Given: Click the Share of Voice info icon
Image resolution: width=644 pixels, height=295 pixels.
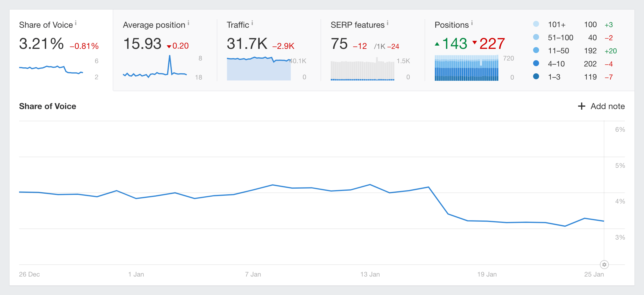Looking at the screenshot, I should 76,23.
